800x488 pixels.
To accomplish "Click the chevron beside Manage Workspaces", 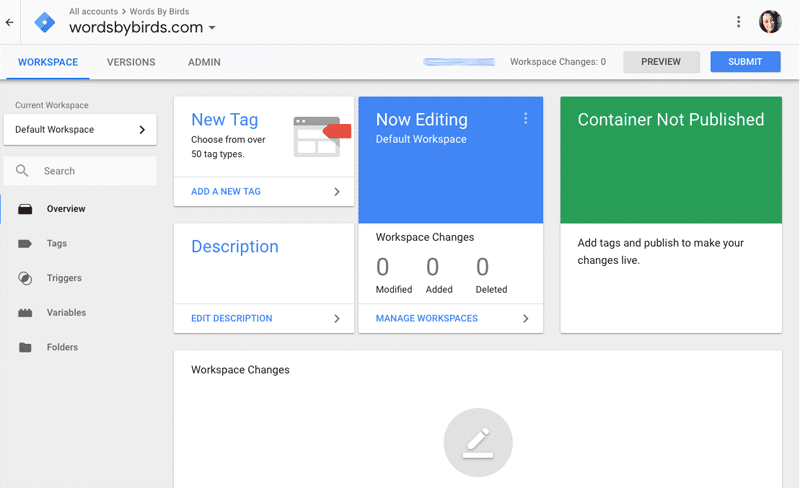I will 526,319.
